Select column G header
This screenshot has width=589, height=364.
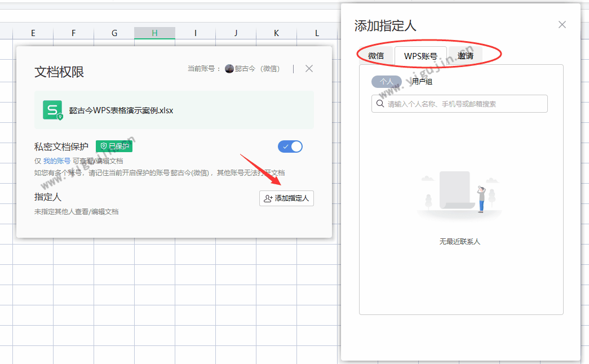(x=114, y=33)
